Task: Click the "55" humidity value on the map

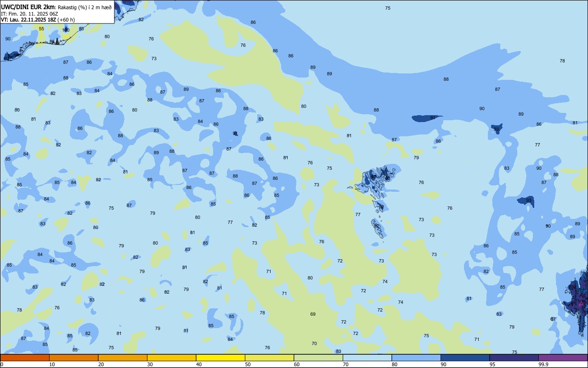Action: (41, 29)
